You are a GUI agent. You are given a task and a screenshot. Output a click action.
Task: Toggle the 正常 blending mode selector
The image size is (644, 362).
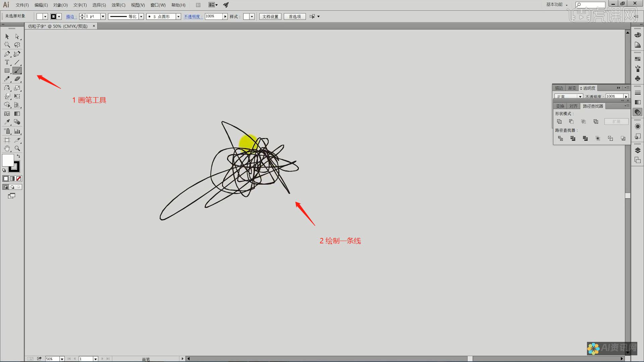point(569,96)
